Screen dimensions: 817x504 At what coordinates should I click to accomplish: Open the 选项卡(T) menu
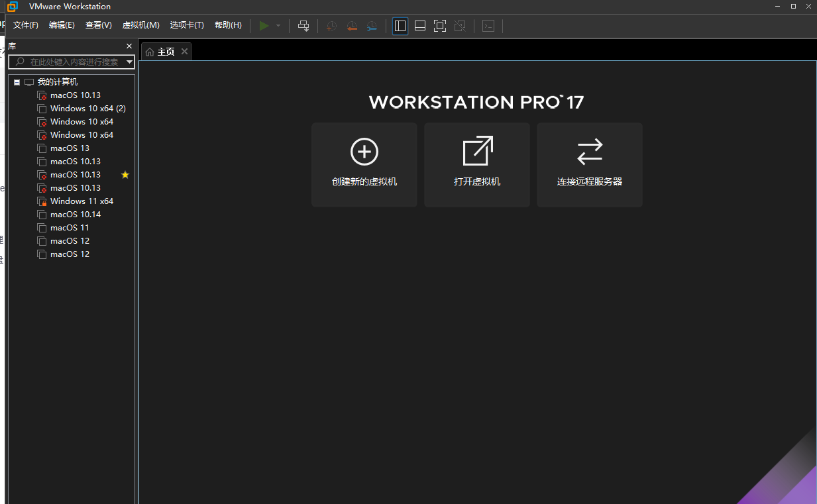pos(187,25)
